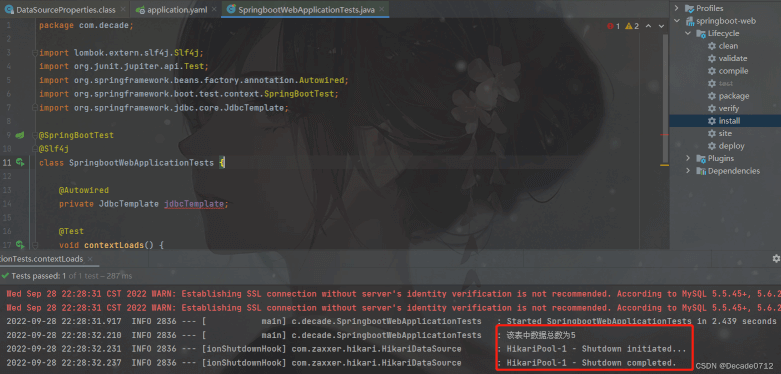Click the @Autowired annotation on line 13
The width and height of the screenshot is (781, 374).
pos(84,190)
